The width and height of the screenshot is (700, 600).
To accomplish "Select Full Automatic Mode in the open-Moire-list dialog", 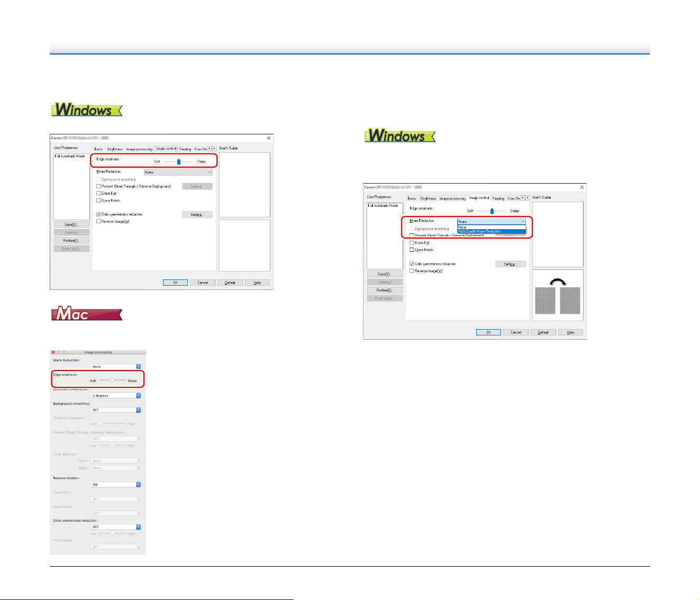I will (383, 206).
